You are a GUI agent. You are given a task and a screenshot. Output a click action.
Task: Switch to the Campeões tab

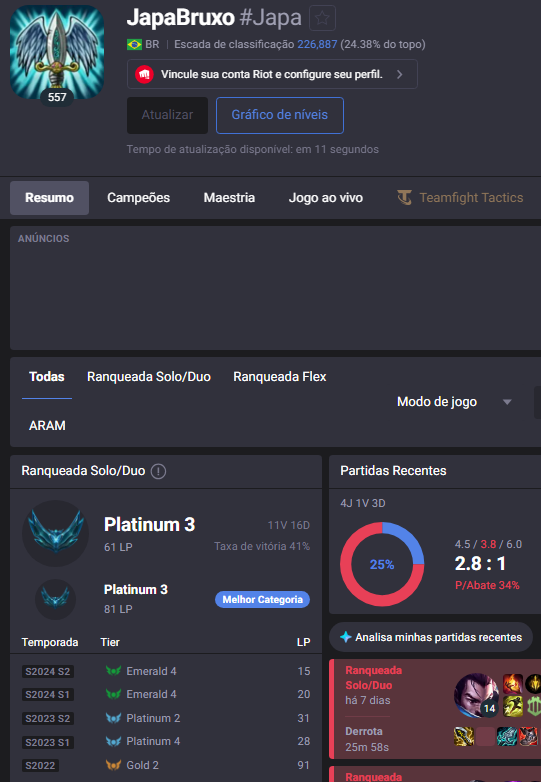tap(139, 197)
